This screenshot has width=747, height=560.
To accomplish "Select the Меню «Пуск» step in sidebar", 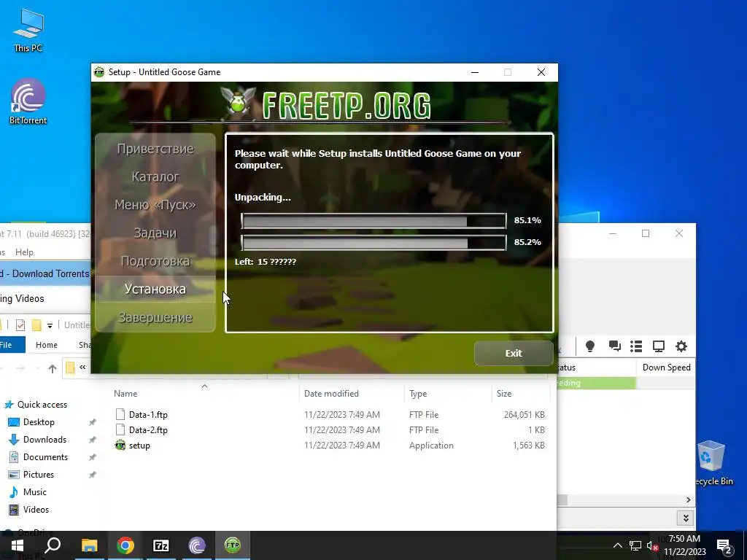I will [155, 205].
